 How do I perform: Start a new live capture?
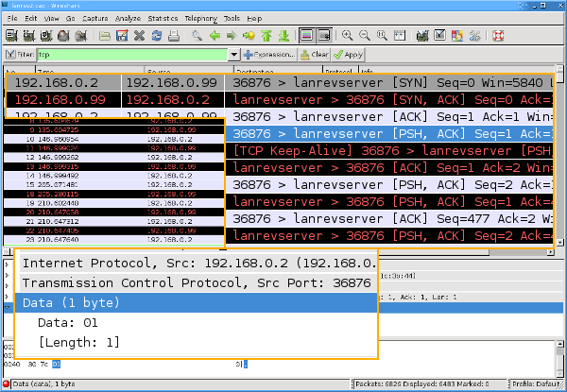click(x=46, y=35)
